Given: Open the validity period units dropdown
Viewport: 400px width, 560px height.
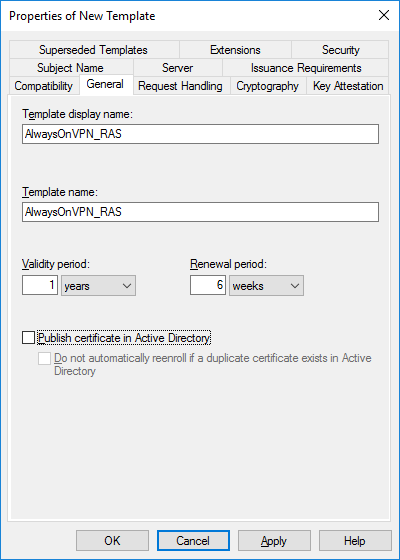Looking at the screenshot, I should (x=99, y=286).
